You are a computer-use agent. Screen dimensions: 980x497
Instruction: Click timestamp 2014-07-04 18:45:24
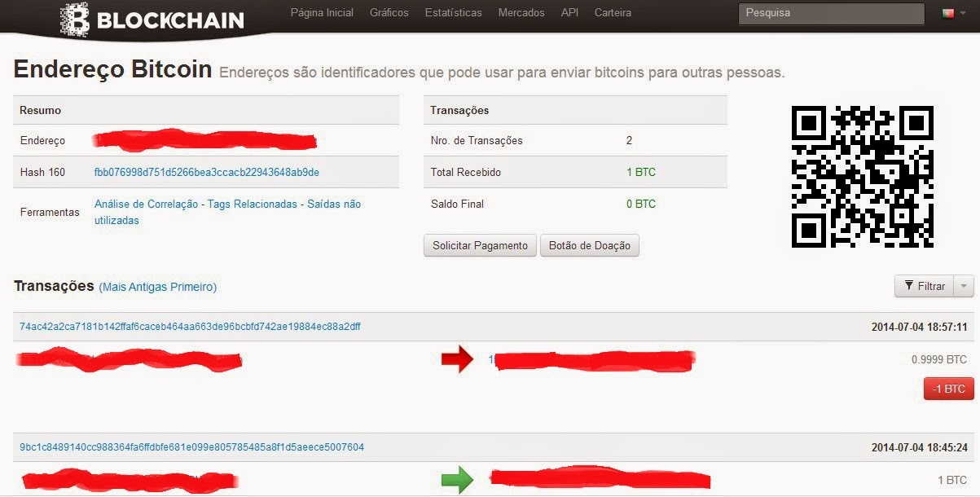point(919,447)
